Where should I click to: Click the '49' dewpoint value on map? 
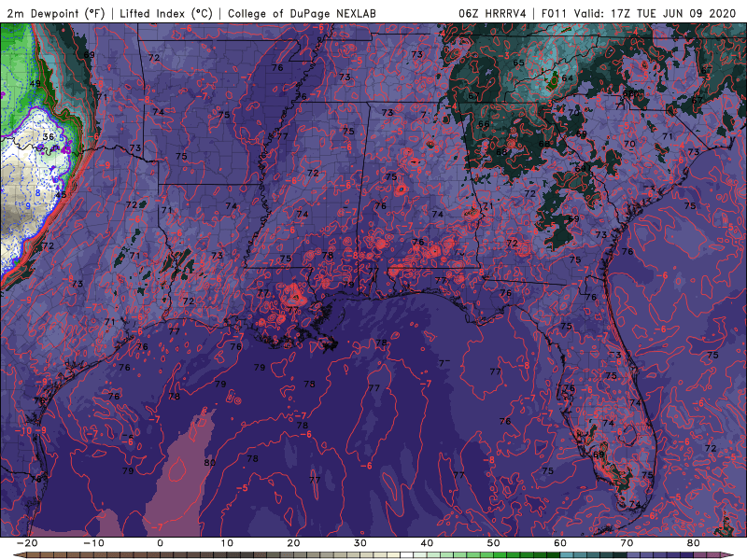tap(35, 83)
